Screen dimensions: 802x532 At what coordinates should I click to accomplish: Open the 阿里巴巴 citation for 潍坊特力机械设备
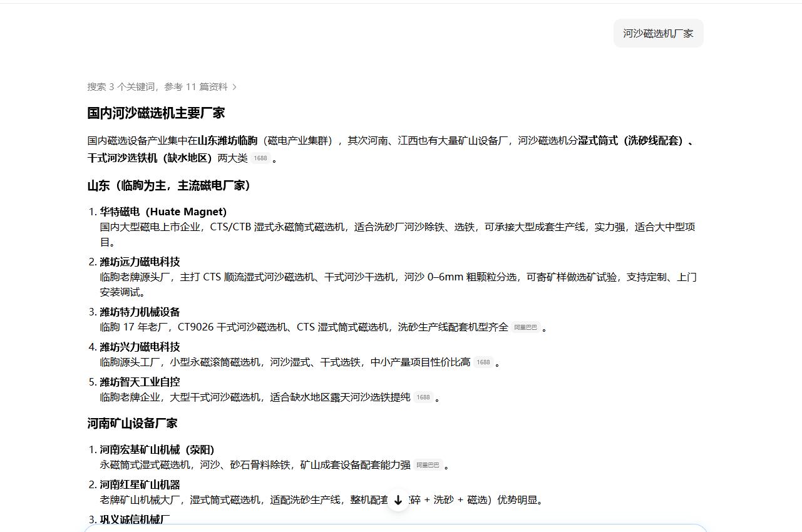(x=525, y=327)
